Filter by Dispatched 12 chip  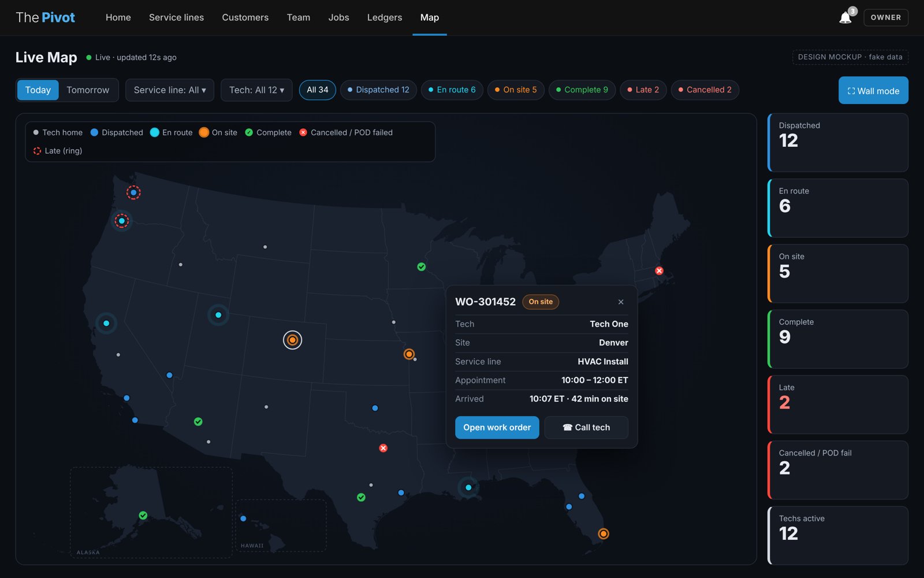pyautogui.click(x=378, y=90)
